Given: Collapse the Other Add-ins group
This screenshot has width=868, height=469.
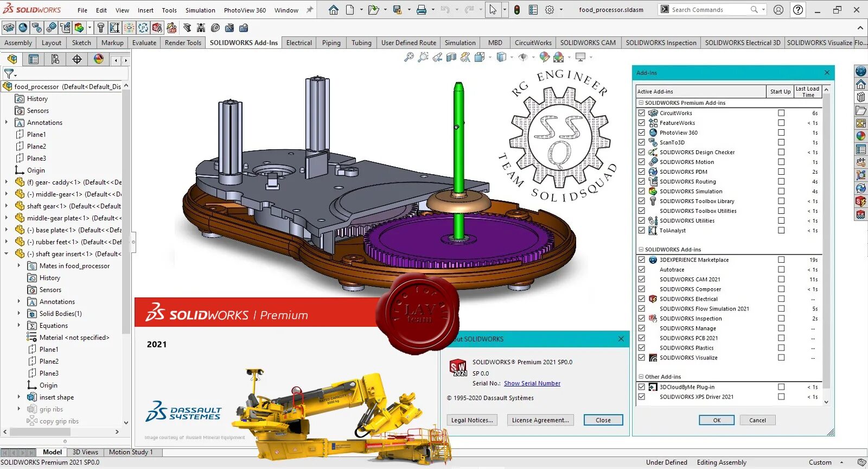Looking at the screenshot, I should point(641,376).
